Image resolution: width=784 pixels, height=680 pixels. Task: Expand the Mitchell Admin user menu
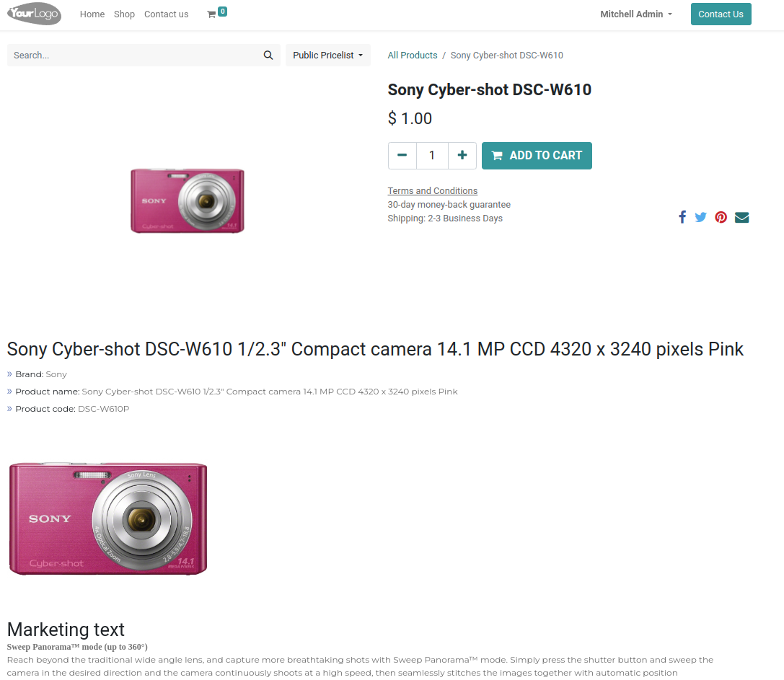point(635,14)
